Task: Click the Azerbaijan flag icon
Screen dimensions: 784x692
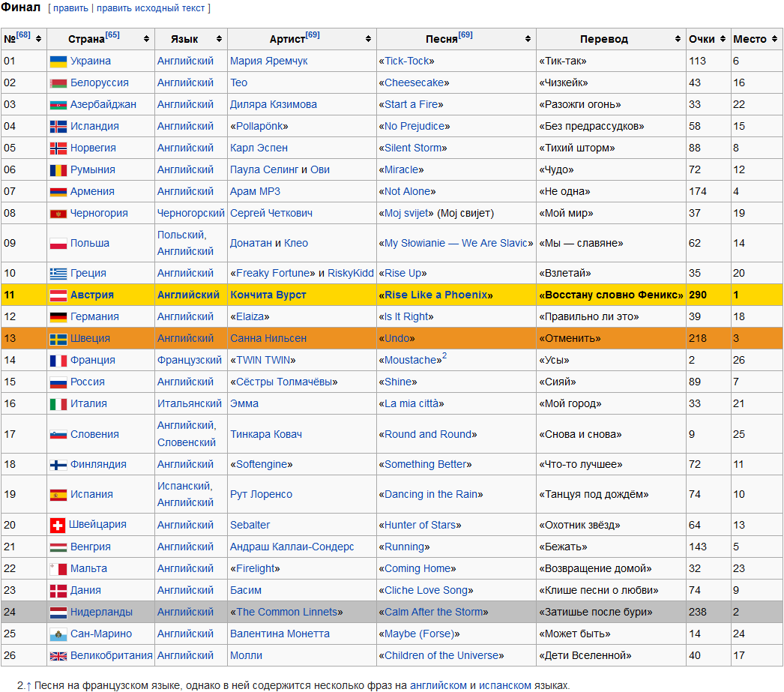Action: tap(58, 105)
